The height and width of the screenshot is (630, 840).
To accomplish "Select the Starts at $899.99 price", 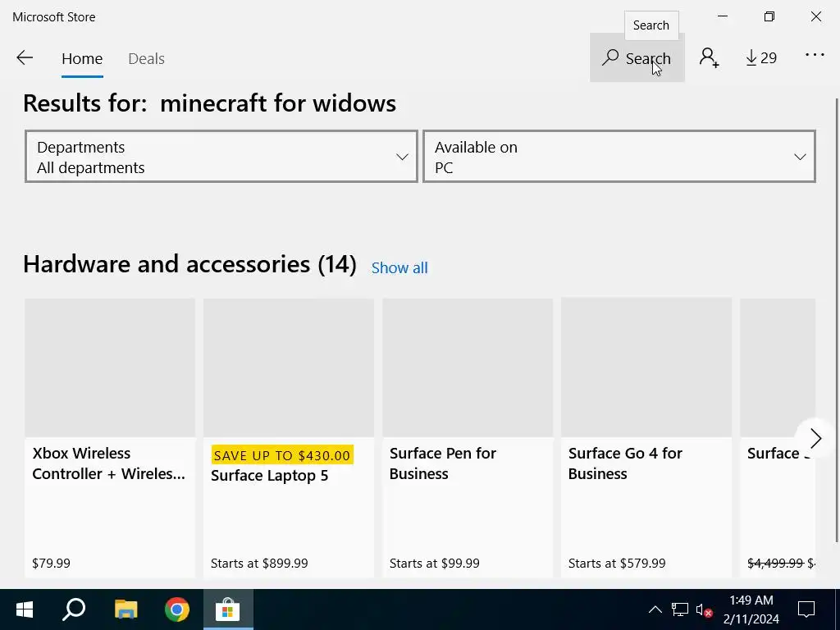I will point(259,564).
